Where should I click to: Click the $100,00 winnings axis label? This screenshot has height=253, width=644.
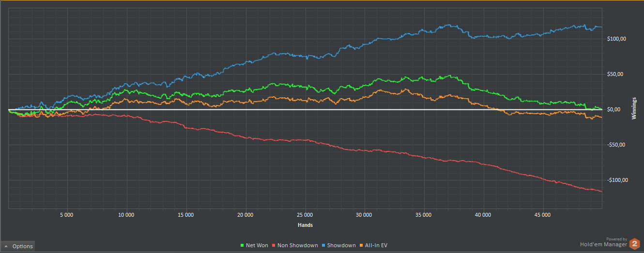(x=616, y=39)
